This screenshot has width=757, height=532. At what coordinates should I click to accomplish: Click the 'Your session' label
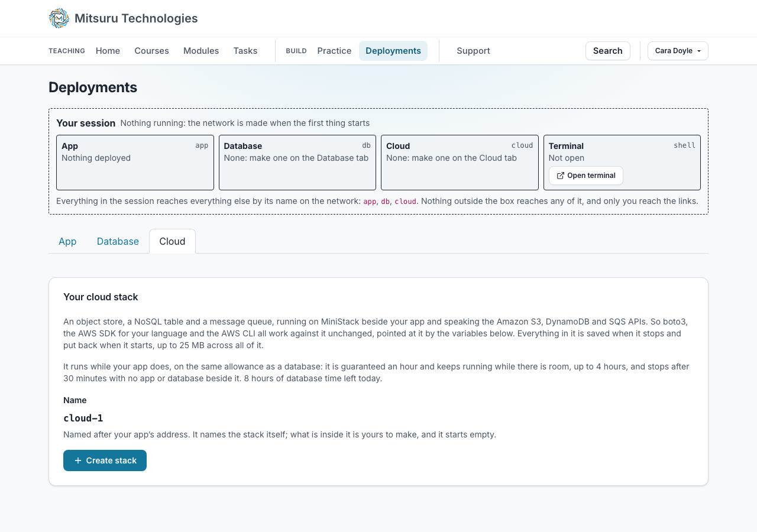tap(86, 123)
